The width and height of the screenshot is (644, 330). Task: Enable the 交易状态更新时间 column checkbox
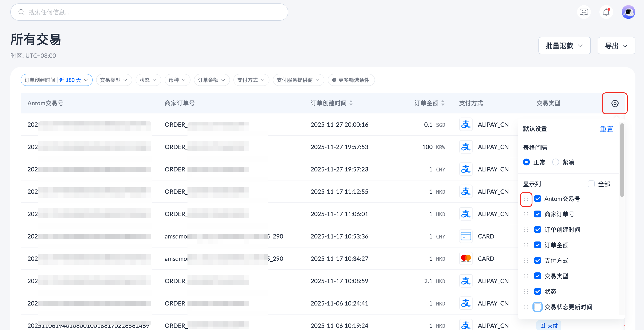(537, 307)
